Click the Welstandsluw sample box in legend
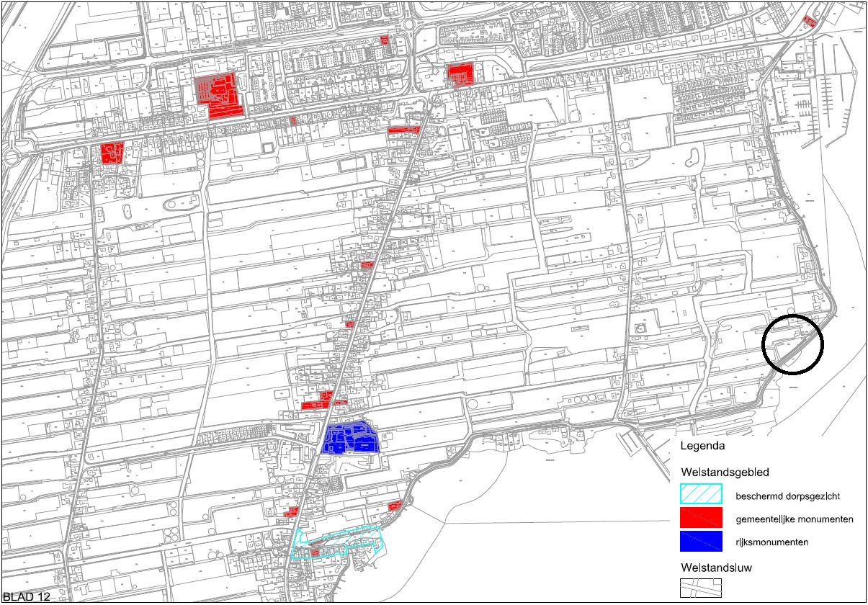This screenshot has width=868, height=605. point(701,588)
